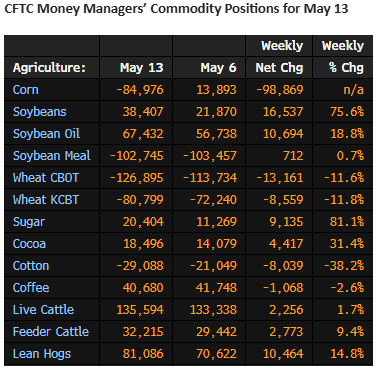Click the Corn commodity link
Screen dimensions: 377x368
(25, 90)
